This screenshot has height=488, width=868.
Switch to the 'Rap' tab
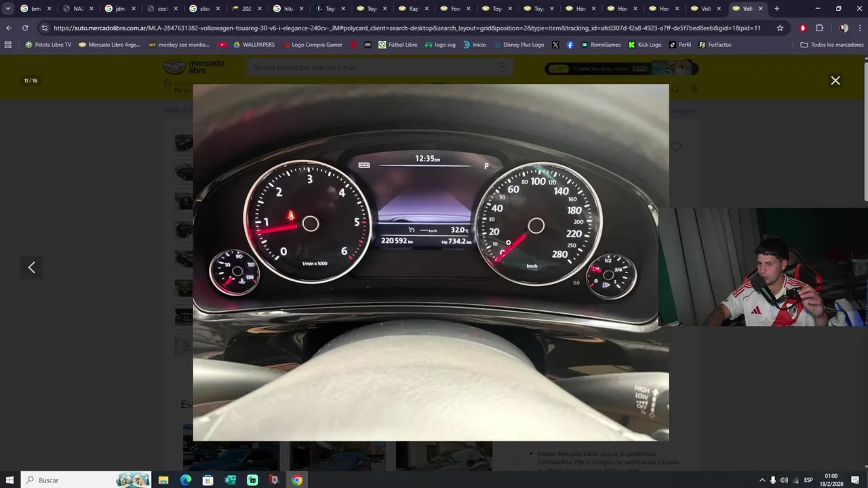pos(413,9)
